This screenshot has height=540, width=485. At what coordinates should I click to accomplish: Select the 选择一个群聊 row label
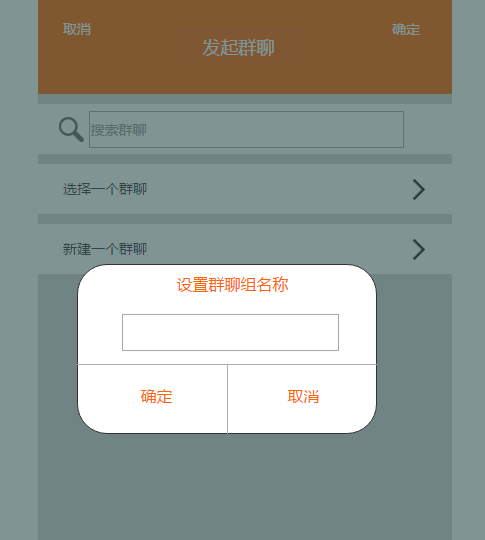[x=105, y=189]
